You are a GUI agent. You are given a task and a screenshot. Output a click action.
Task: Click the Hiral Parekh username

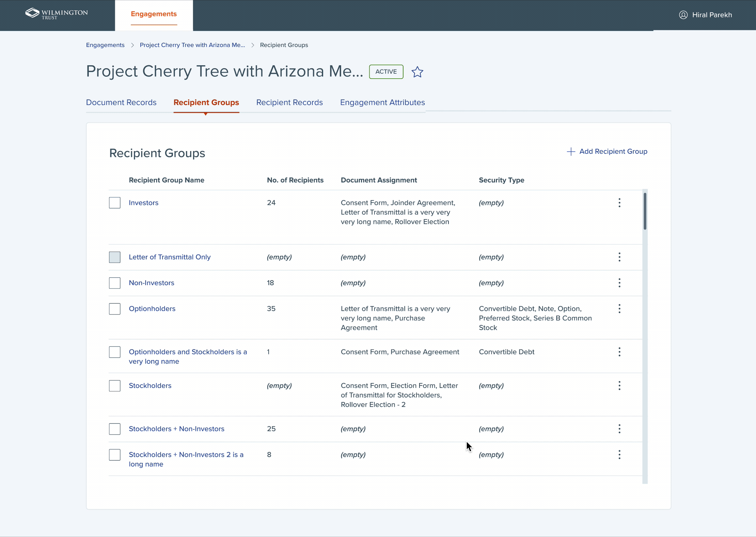tap(712, 15)
